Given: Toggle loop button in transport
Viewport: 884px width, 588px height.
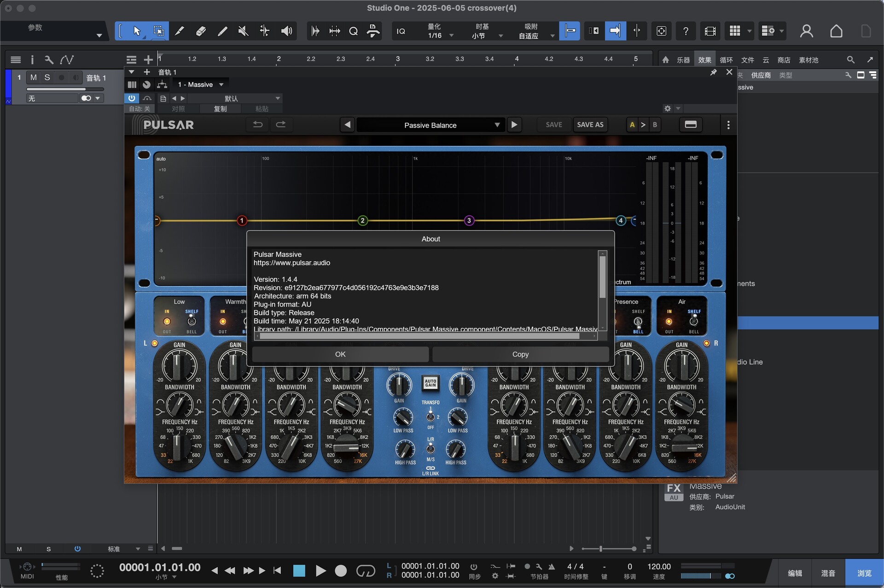Looking at the screenshot, I should click(x=366, y=571).
